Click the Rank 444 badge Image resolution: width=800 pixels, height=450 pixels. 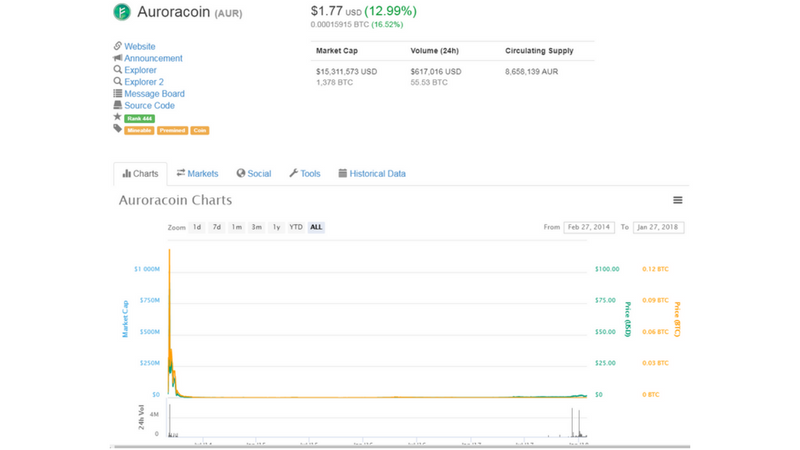click(x=139, y=118)
